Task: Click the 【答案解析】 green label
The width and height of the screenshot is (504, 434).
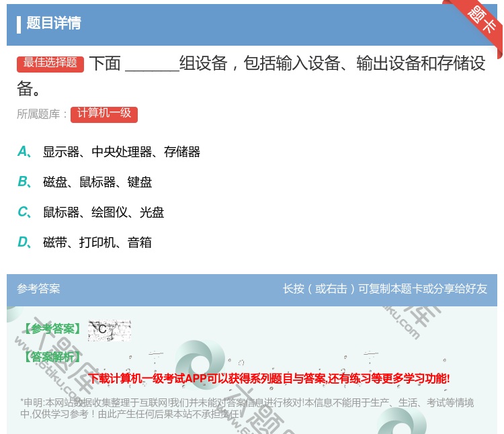Action: tap(52, 357)
